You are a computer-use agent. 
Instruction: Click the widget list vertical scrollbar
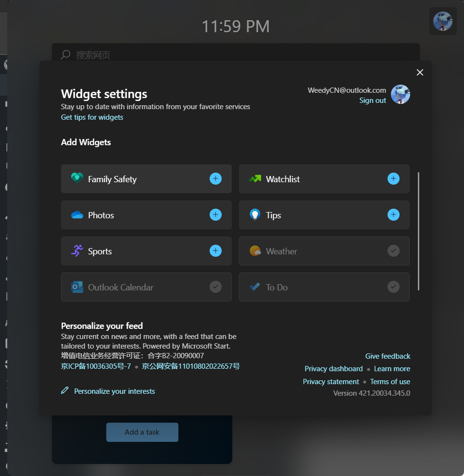tap(418, 231)
